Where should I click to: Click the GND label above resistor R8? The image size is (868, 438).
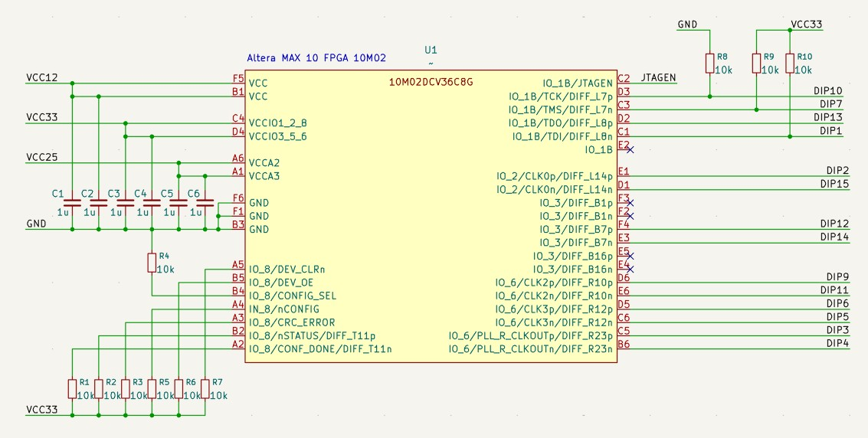tap(687, 25)
